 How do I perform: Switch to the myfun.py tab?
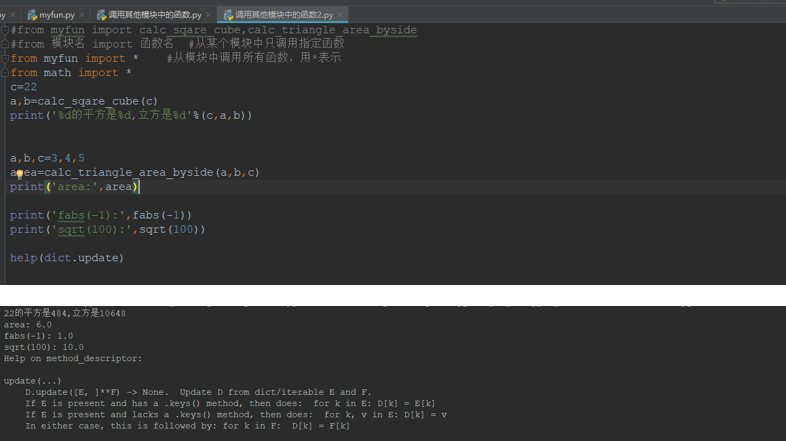(56, 15)
